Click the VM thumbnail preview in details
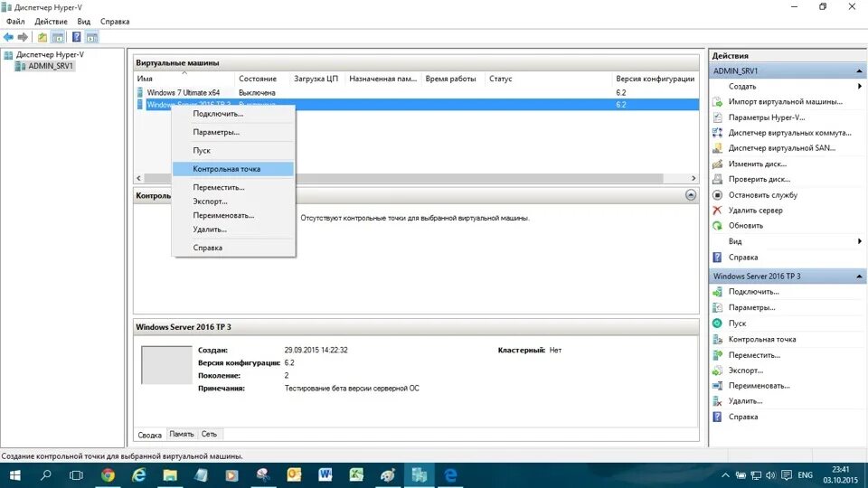 pos(166,364)
